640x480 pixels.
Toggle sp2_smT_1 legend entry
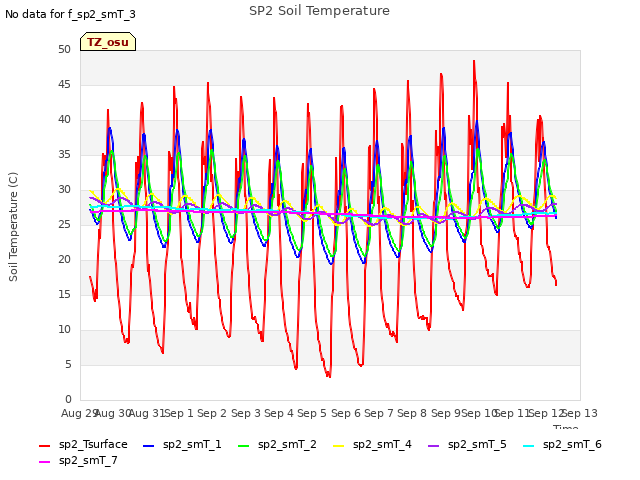[x=182, y=444]
